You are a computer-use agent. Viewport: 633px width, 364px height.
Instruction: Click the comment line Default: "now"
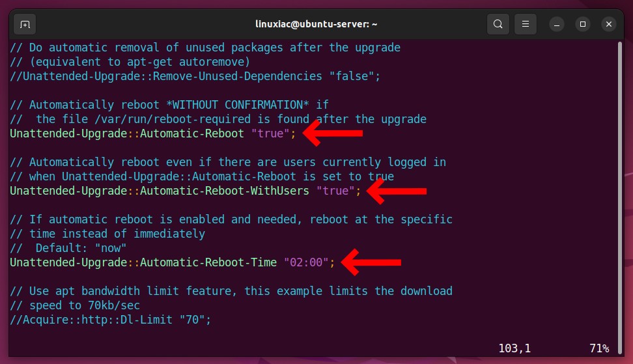[x=68, y=248]
